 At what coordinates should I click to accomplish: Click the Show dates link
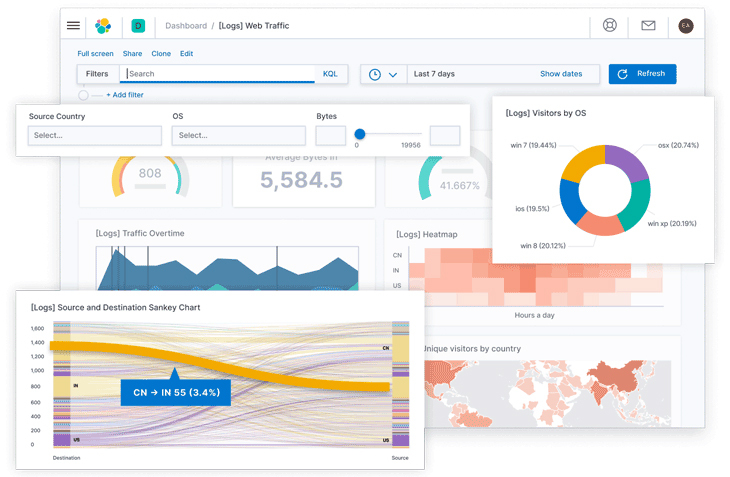pos(561,74)
